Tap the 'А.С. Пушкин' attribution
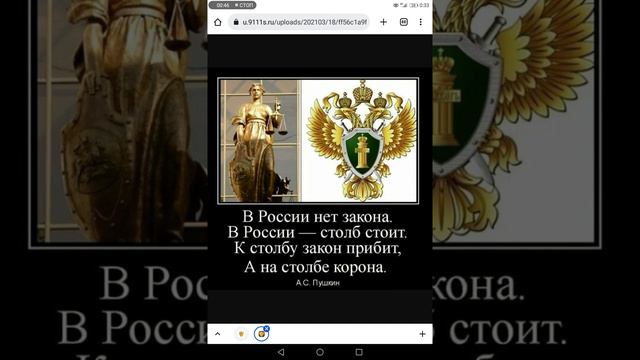 [x=318, y=282]
